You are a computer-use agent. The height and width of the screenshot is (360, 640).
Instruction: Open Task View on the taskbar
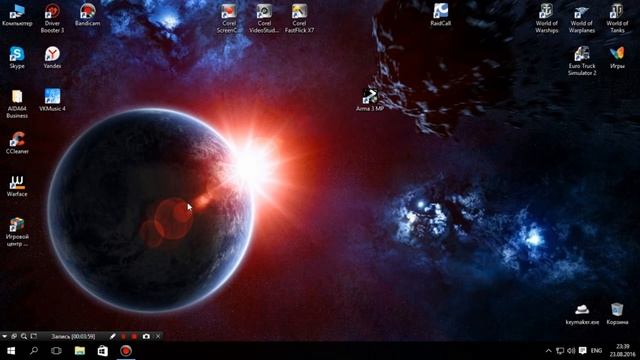tap(56, 351)
